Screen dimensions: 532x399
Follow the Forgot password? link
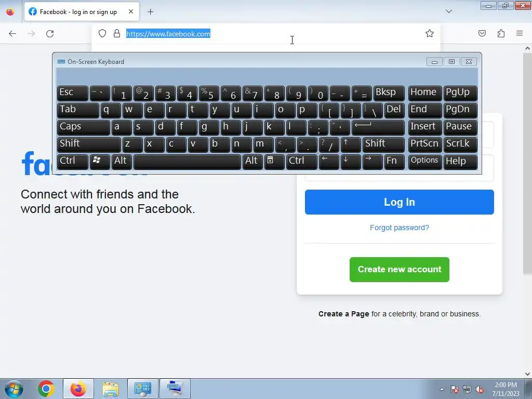(400, 228)
